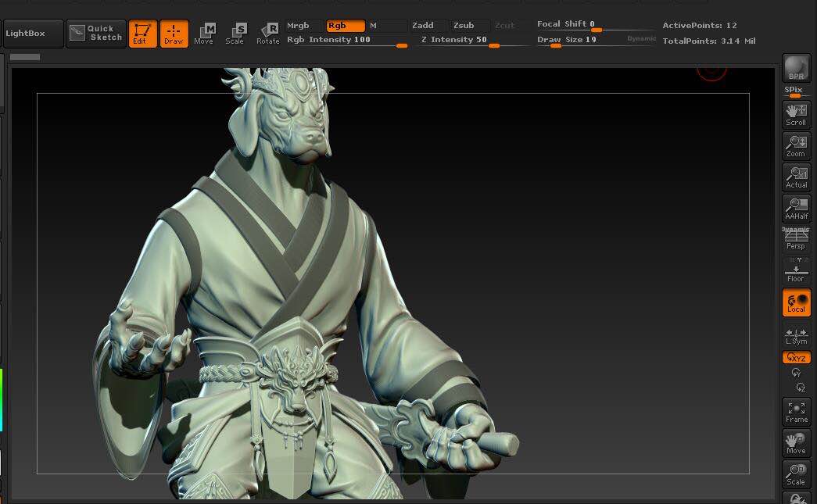Image resolution: width=817 pixels, height=504 pixels.
Task: Select right-shelf Scale view tool
Action: pyautogui.click(x=796, y=474)
